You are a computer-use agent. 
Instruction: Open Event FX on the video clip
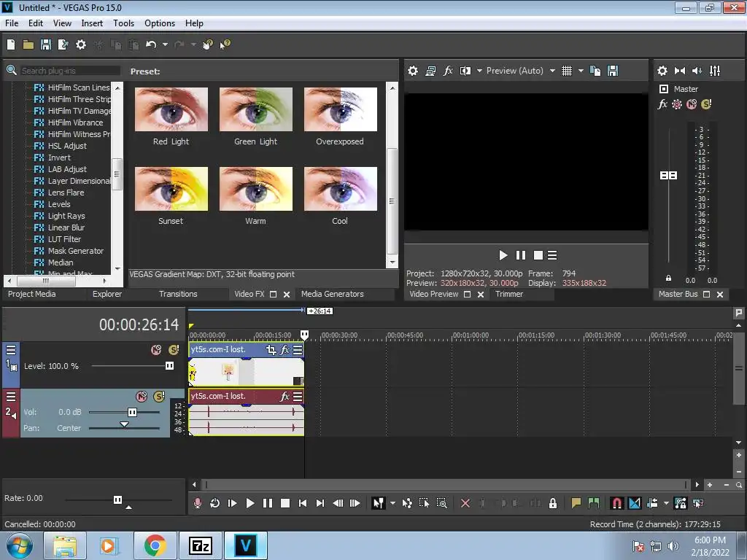point(285,350)
